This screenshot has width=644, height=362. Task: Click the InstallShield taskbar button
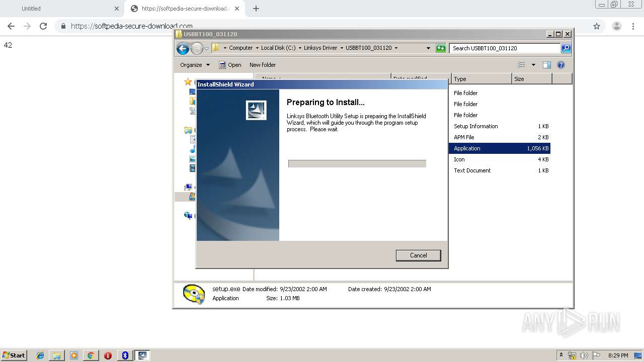142,355
